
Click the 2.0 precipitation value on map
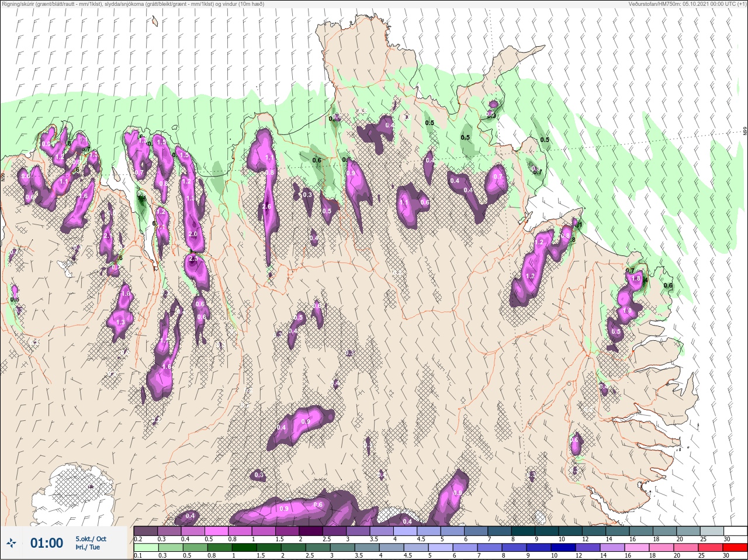193,234
